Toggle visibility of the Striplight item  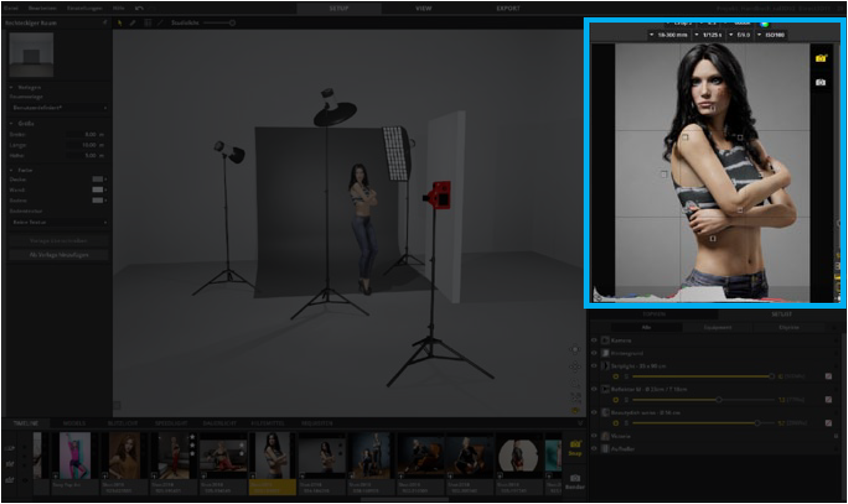[594, 366]
